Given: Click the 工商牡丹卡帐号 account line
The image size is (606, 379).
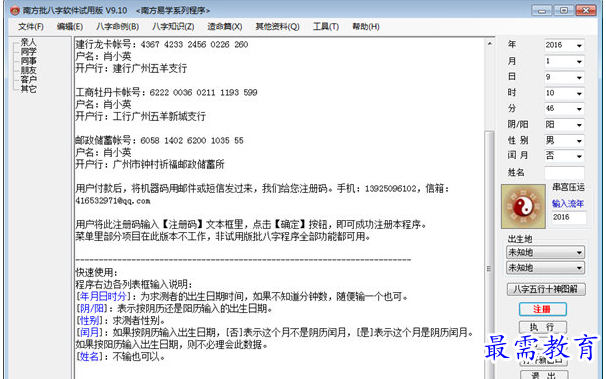Looking at the screenshot, I should pyautogui.click(x=166, y=92).
